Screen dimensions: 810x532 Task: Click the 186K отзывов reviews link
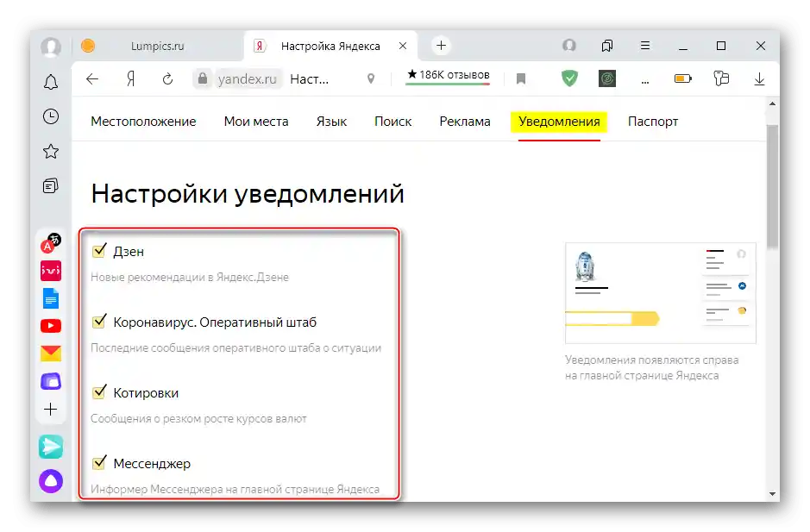(x=447, y=74)
